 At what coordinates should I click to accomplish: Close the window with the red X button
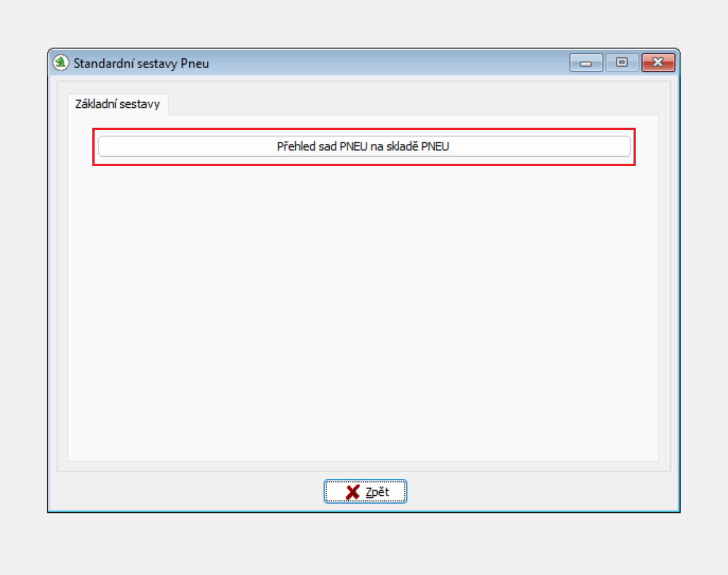[x=658, y=63]
